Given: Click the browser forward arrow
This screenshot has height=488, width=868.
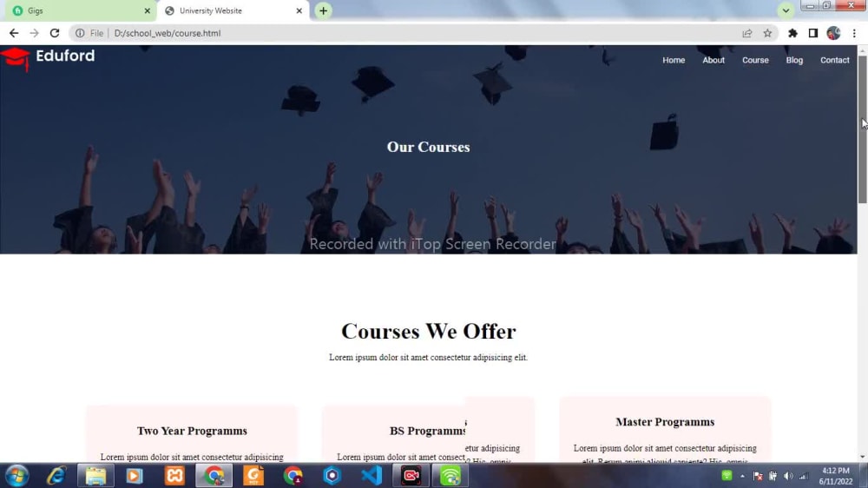Looking at the screenshot, I should coord(35,33).
